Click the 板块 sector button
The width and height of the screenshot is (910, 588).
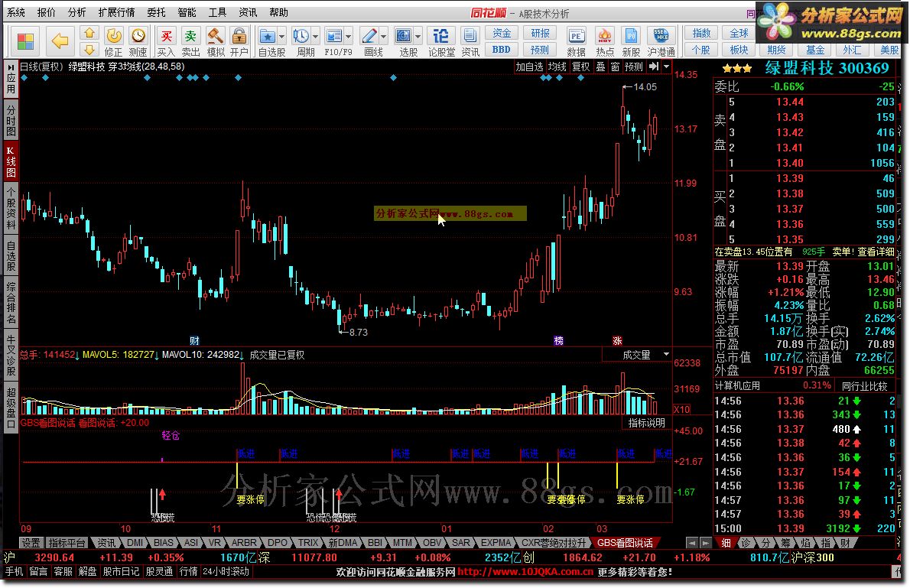tap(739, 50)
